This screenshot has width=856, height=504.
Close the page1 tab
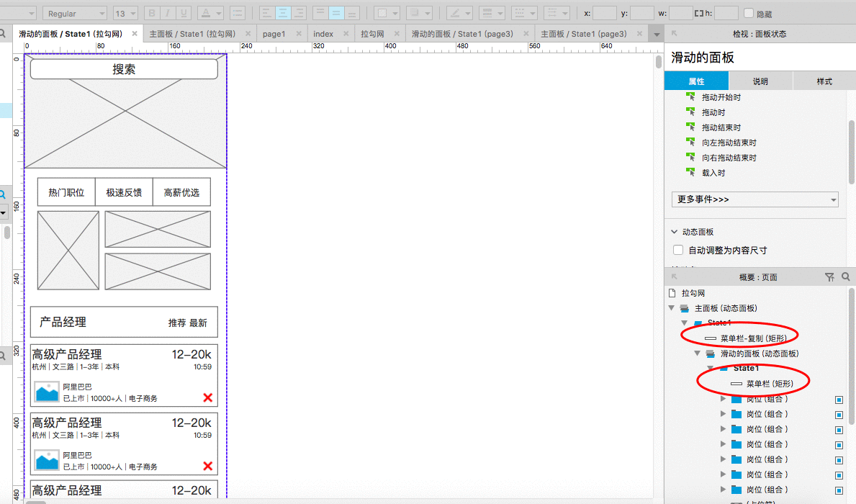(299, 34)
